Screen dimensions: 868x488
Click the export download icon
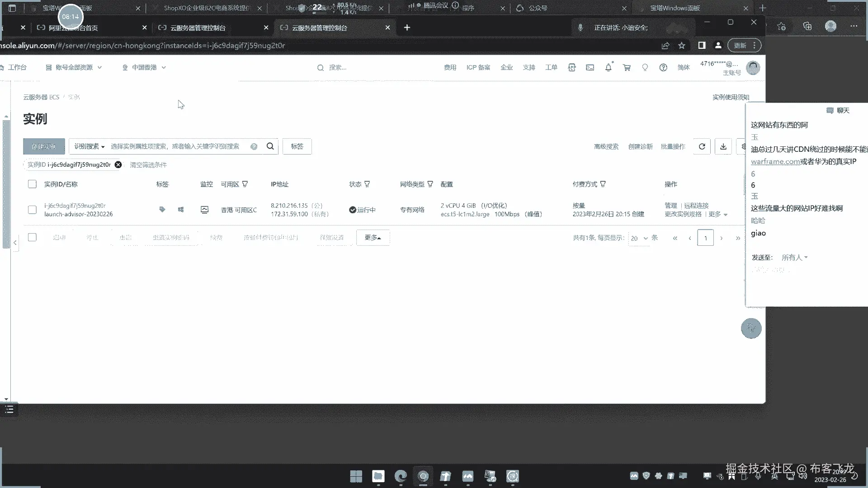[x=723, y=146]
